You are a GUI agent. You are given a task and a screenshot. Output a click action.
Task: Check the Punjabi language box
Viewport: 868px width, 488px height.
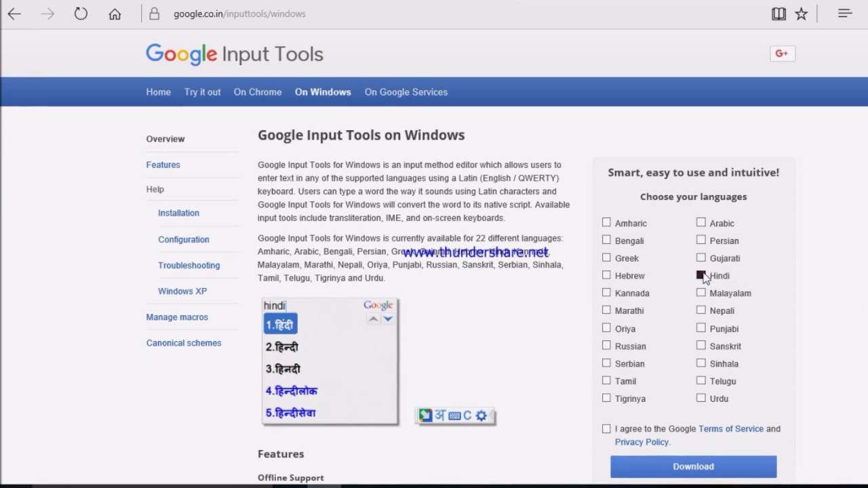click(701, 328)
